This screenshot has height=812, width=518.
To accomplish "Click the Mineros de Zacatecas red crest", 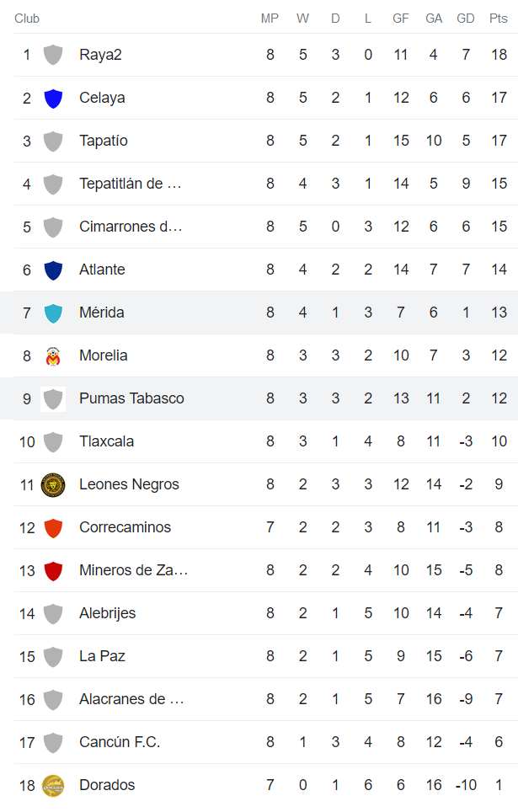I will point(53,570).
